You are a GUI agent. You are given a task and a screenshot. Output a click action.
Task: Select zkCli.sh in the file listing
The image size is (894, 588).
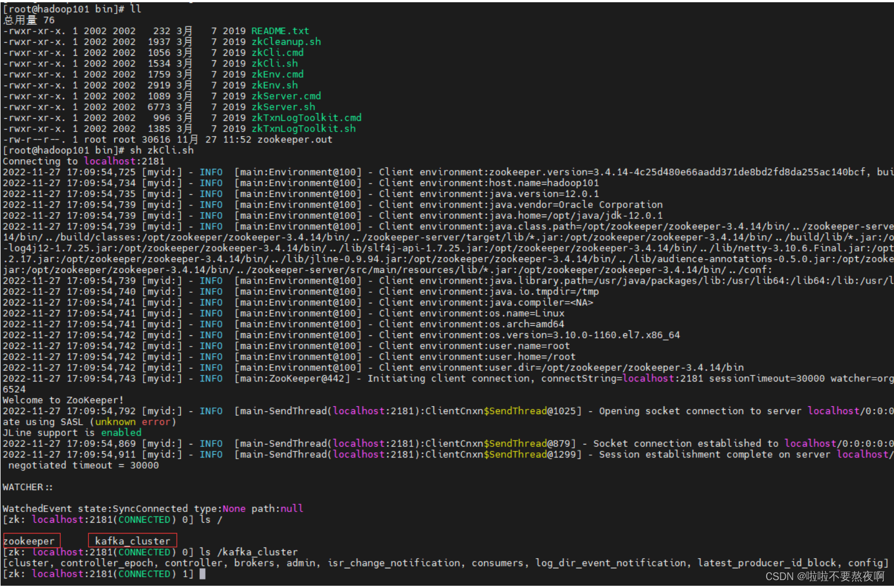(274, 64)
